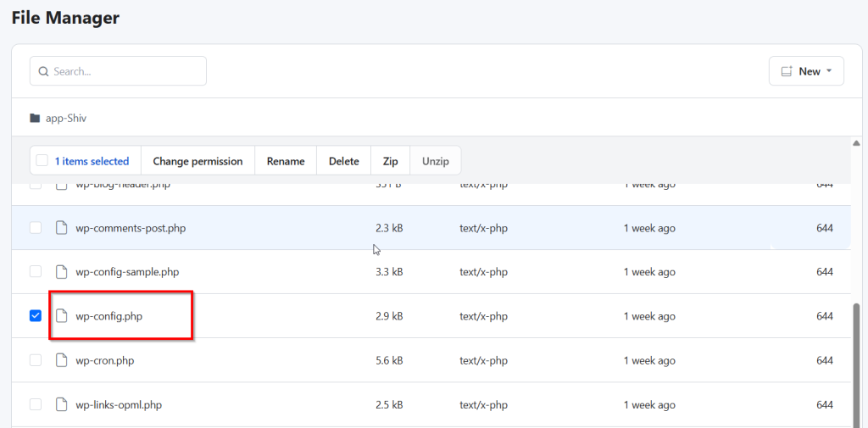Uncheck the wp-config.php checkbox
Image resolution: width=868 pixels, height=428 pixels.
tap(36, 316)
